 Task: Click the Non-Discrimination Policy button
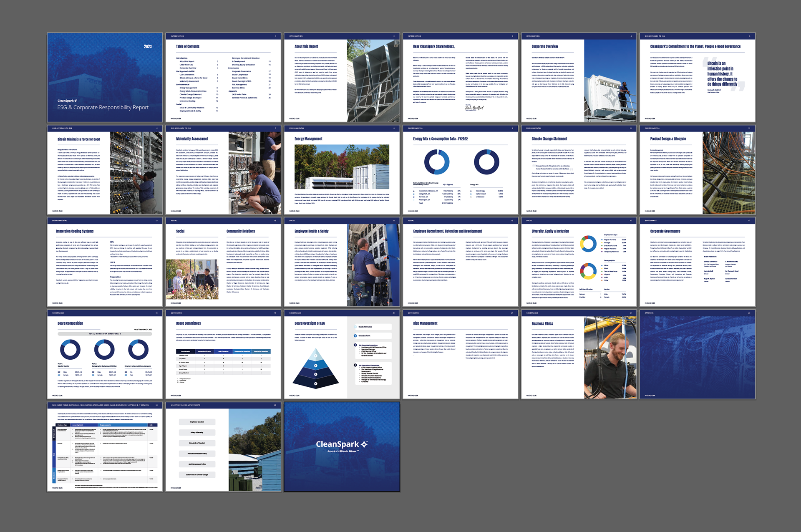pyautogui.click(x=197, y=454)
